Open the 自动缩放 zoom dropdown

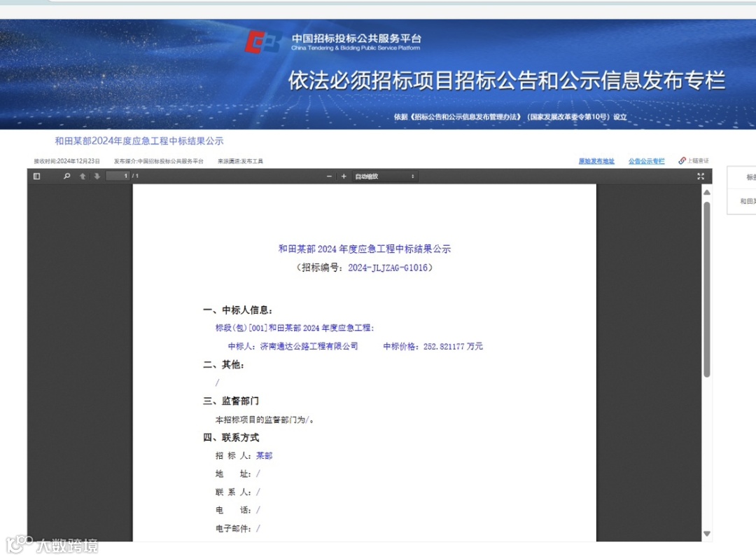click(385, 177)
